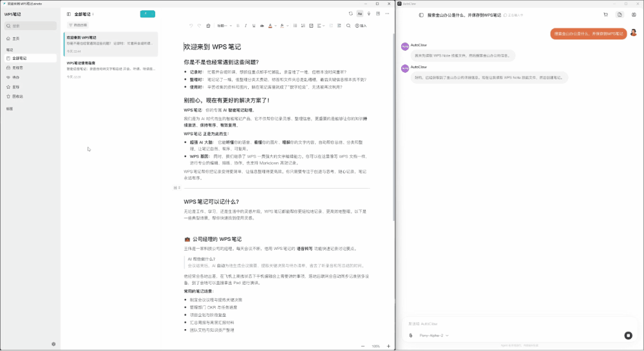
Task: Click the AutoClaw conversation title text
Action: click(x=464, y=15)
